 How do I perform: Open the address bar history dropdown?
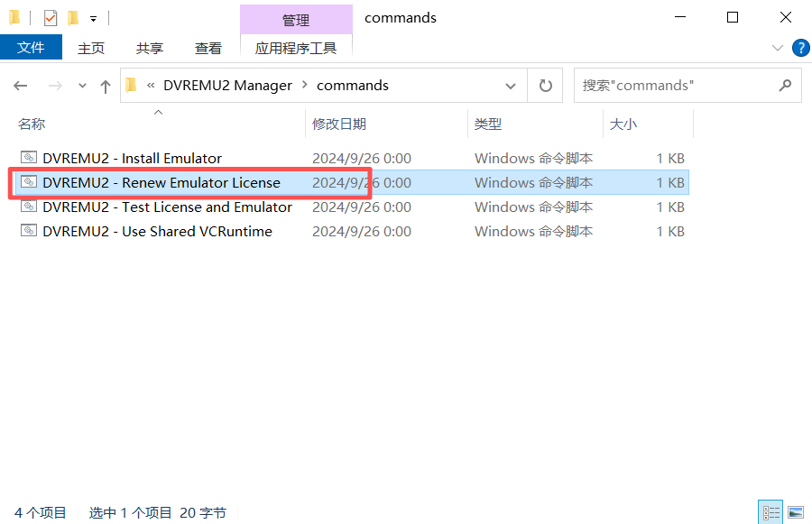tap(511, 85)
